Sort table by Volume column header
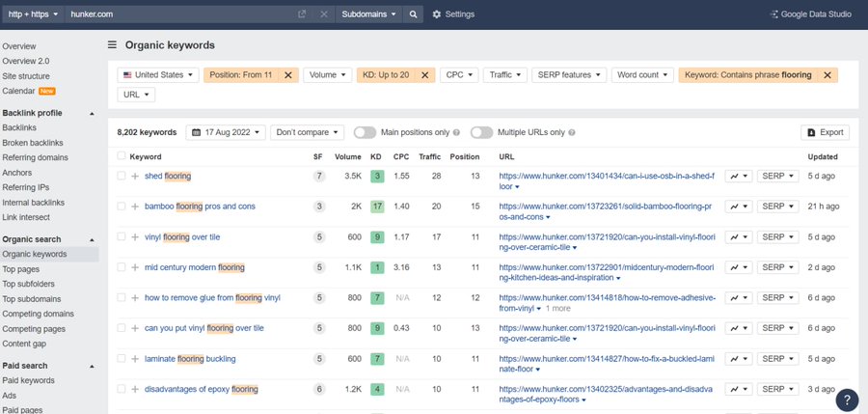Viewport: 868px width, 414px height. [x=347, y=157]
